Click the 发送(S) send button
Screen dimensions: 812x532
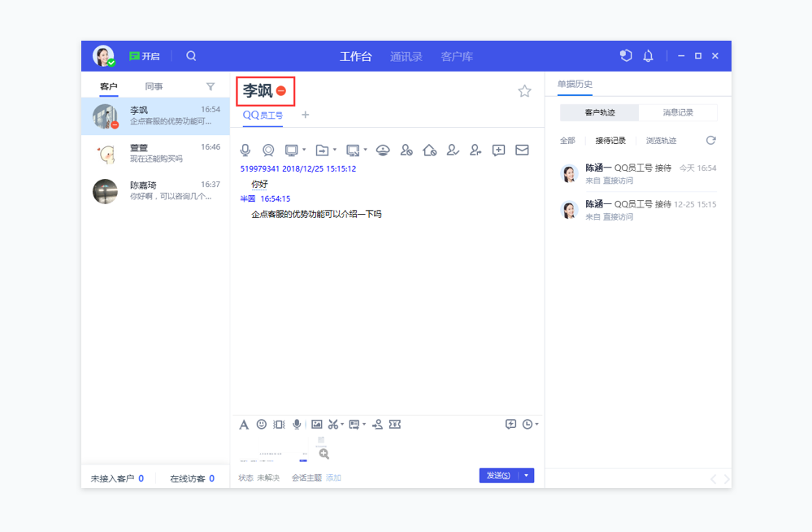tap(499, 476)
